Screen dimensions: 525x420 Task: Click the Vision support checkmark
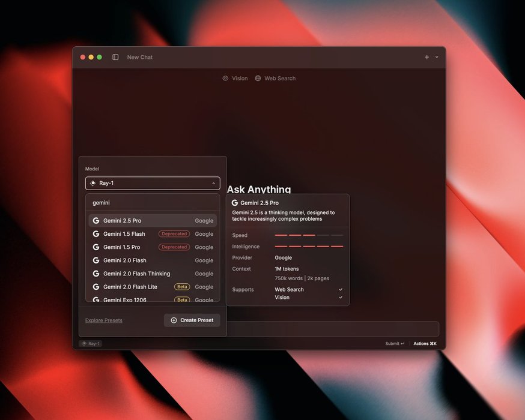(341, 297)
